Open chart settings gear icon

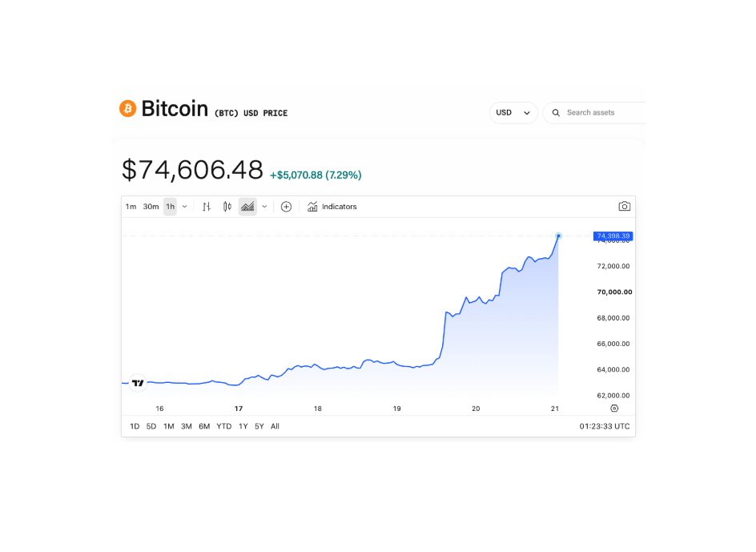pyautogui.click(x=614, y=409)
